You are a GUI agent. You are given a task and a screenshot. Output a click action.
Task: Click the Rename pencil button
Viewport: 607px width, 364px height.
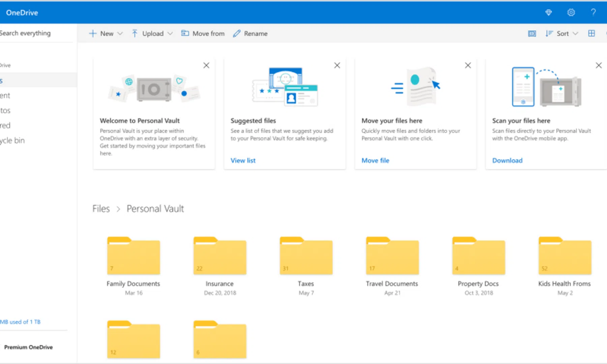point(250,33)
